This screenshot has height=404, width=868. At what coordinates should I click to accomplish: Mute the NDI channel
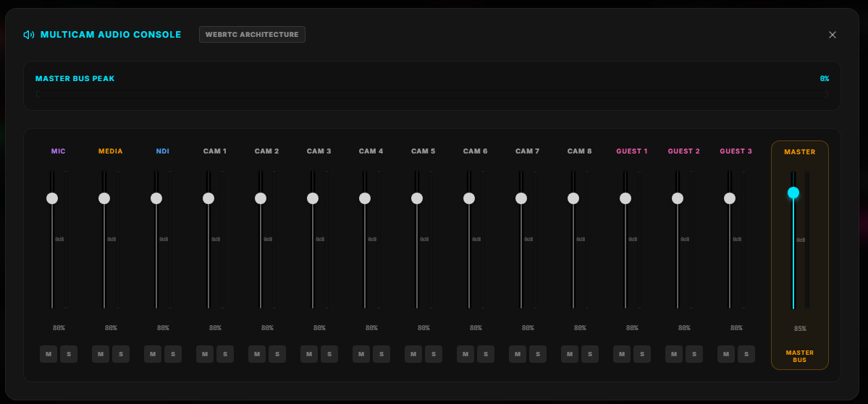(152, 354)
